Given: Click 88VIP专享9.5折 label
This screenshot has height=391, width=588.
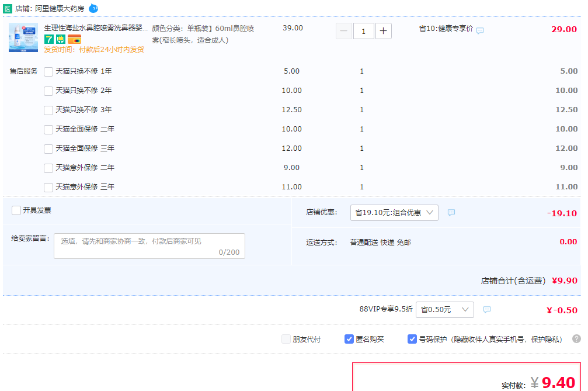Looking at the screenshot, I should 386,309.
